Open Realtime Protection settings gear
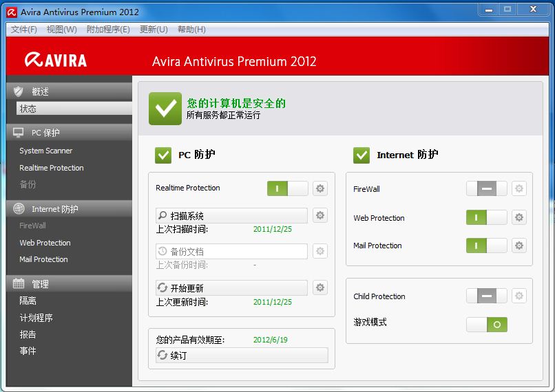This screenshot has height=392, width=555. tap(320, 188)
